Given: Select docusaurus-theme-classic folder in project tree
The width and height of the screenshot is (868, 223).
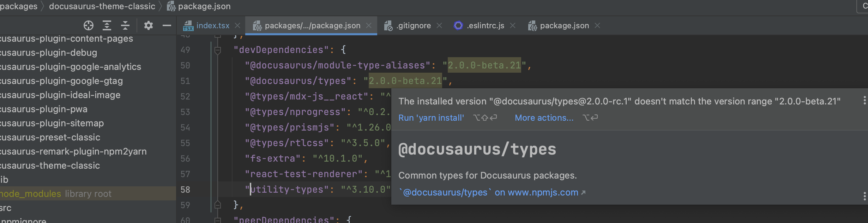Looking at the screenshot, I should coord(50,165).
